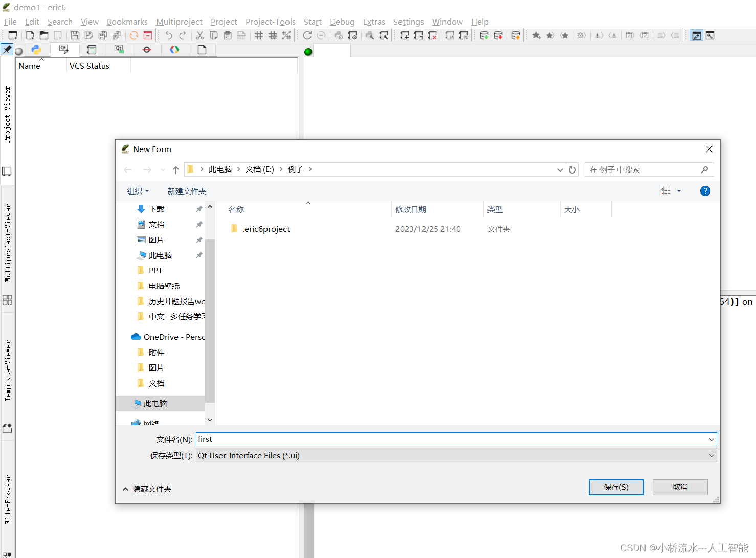Image resolution: width=756 pixels, height=558 pixels.
Task: Click the blue help question mark icon
Action: pos(705,191)
